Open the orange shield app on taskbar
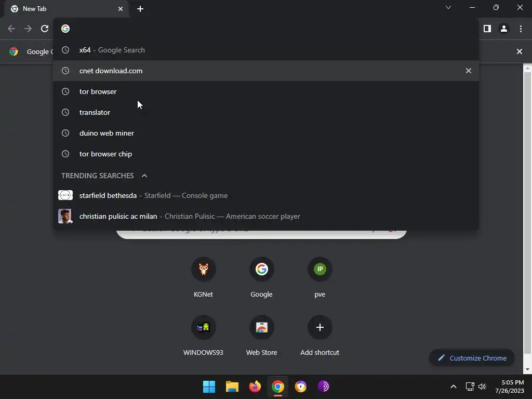The image size is (532, 399). click(301, 387)
